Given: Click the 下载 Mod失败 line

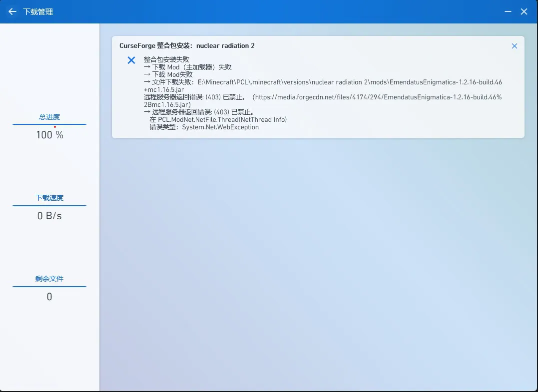Looking at the screenshot, I should (x=168, y=75).
